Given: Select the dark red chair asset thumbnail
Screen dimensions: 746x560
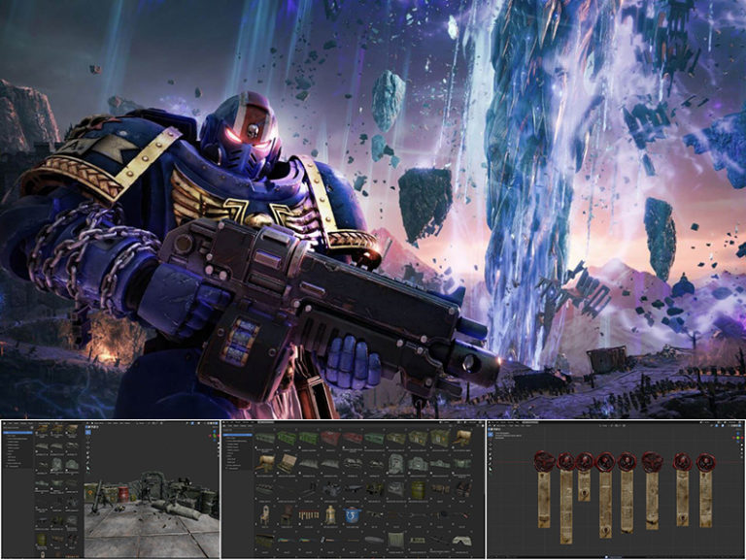Looking at the screenshot, I should click(x=287, y=514).
